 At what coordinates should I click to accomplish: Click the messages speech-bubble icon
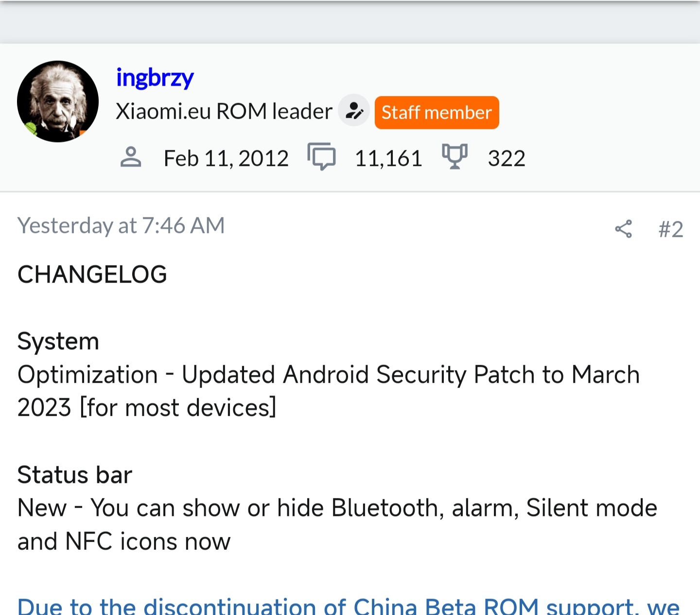tap(321, 157)
